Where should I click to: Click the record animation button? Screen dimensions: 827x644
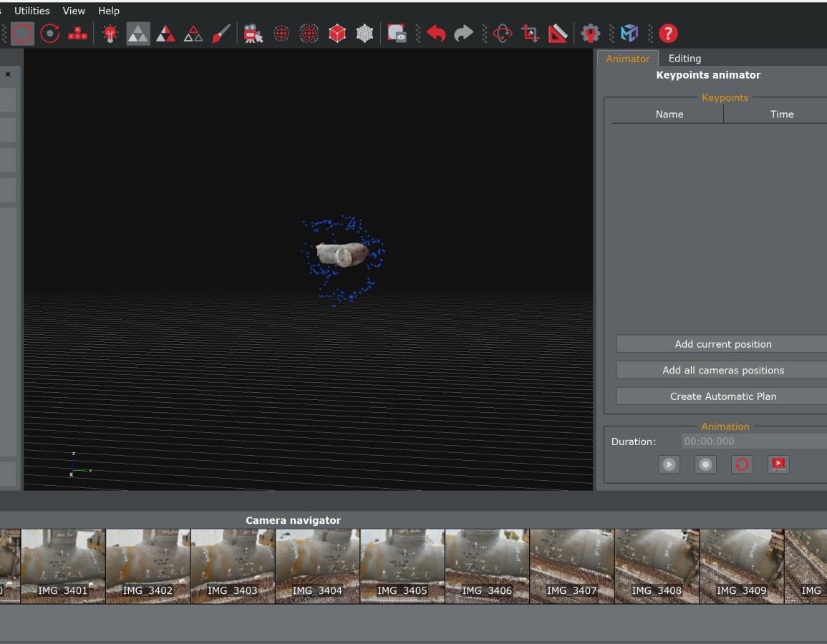pos(705,464)
